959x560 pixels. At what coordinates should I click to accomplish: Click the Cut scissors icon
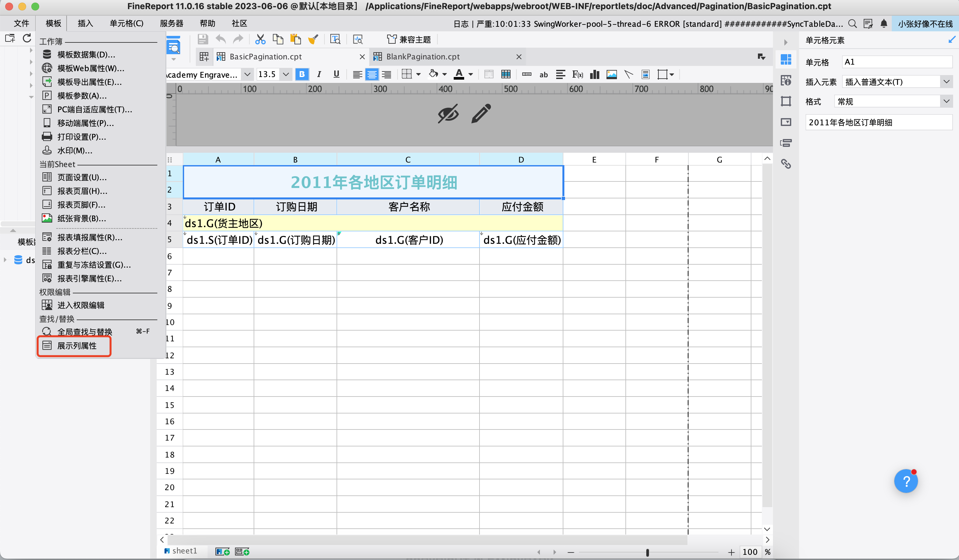(260, 39)
